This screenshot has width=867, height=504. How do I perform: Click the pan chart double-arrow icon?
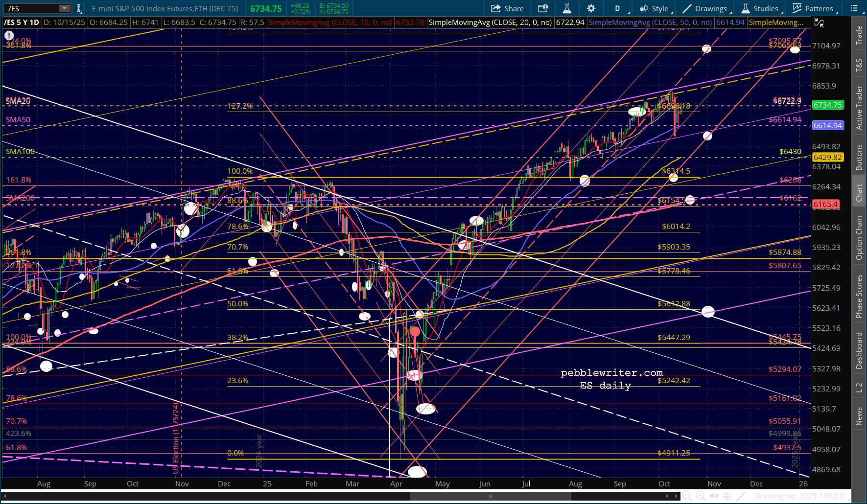(x=714, y=496)
